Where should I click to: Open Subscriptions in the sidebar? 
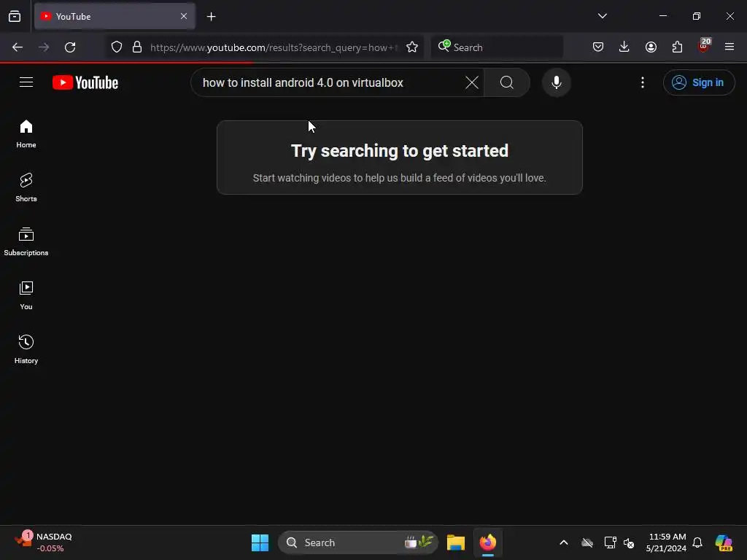coord(26,241)
